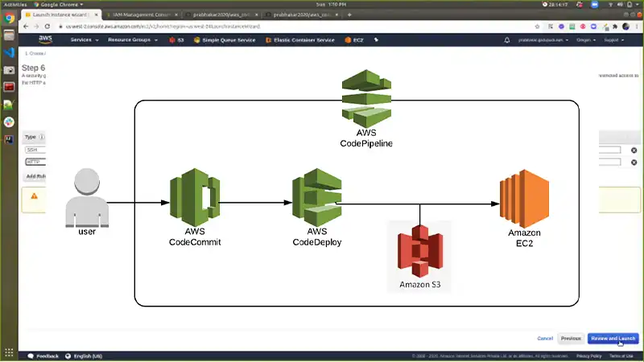Click the orange warning triangle icon
The height and width of the screenshot is (362, 644).
point(34,196)
